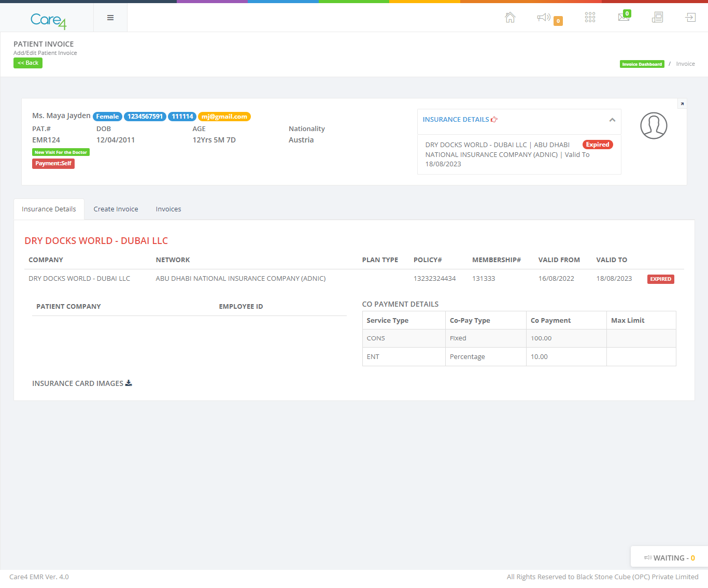Click the date of birth 12/04/2011
The image size is (708, 588).
coord(116,140)
